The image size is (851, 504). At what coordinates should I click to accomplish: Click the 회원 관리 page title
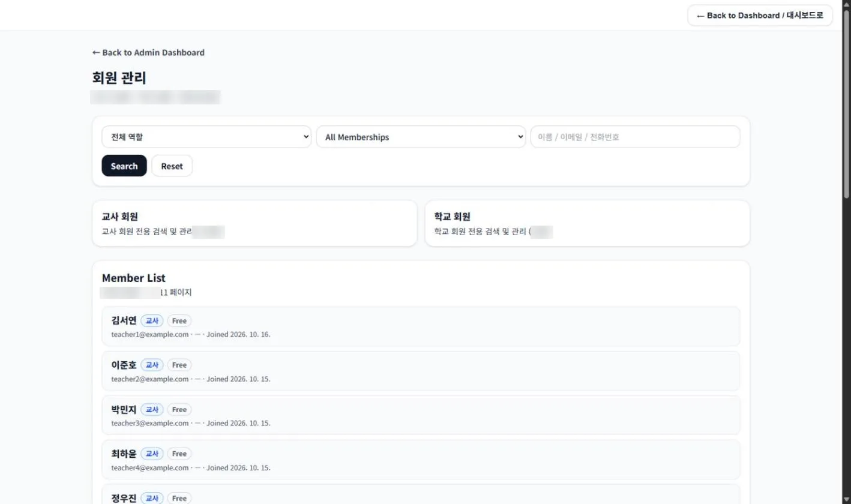[119, 78]
